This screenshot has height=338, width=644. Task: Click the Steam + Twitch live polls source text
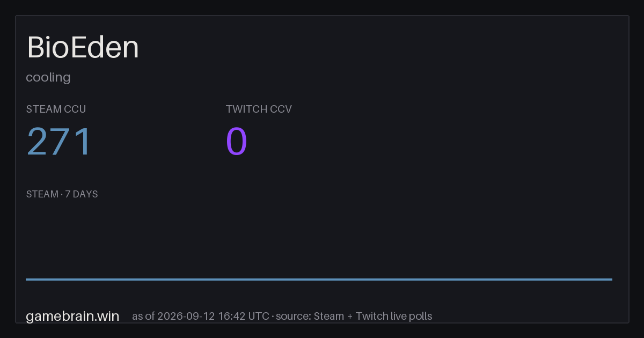click(373, 316)
